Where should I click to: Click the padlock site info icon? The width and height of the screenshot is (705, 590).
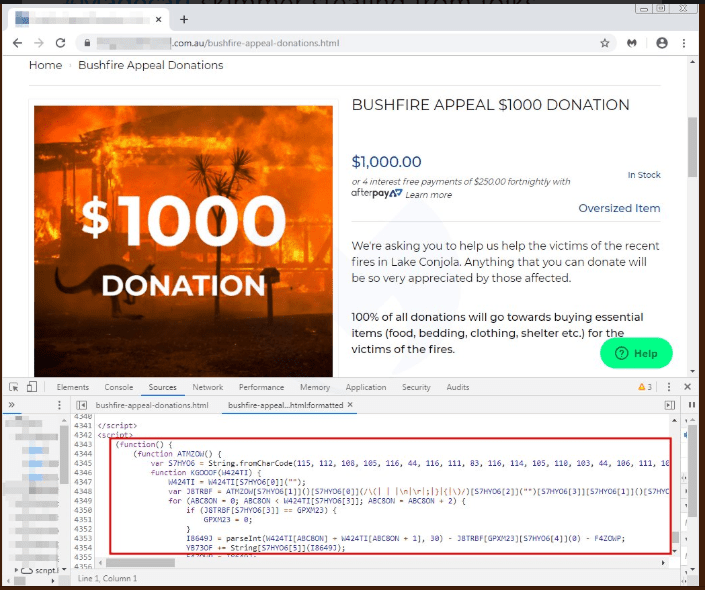[x=87, y=43]
